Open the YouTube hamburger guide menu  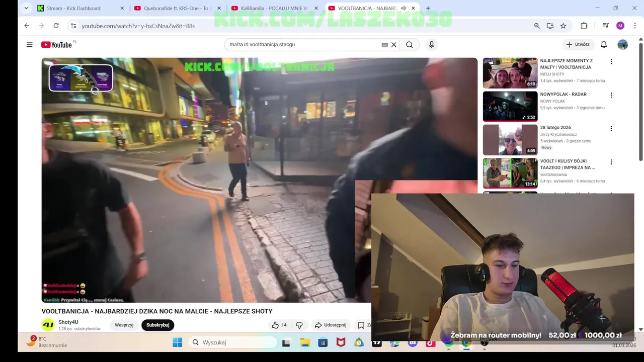click(x=29, y=45)
